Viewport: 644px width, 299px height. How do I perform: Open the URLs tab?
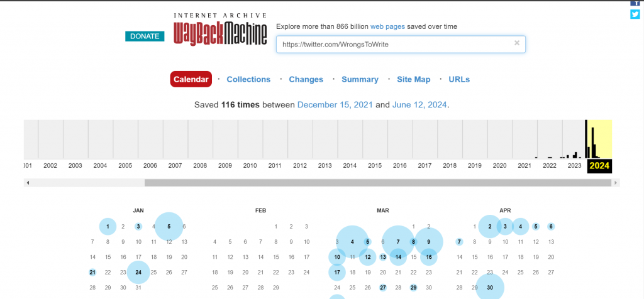click(x=459, y=80)
